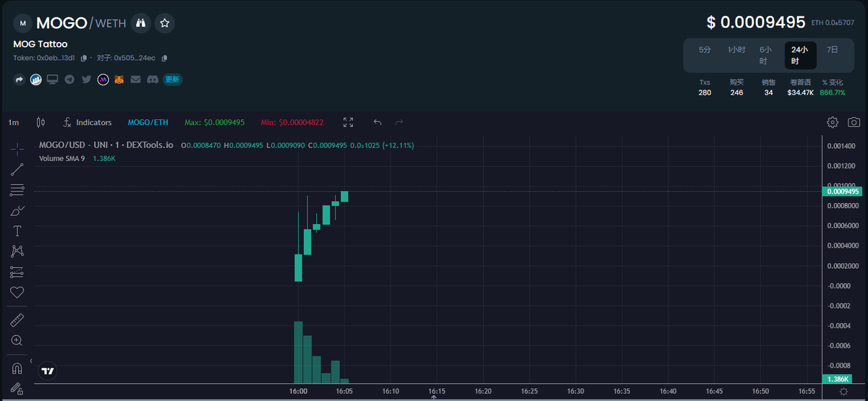
Task: Redo the chart action
Action: click(x=399, y=123)
